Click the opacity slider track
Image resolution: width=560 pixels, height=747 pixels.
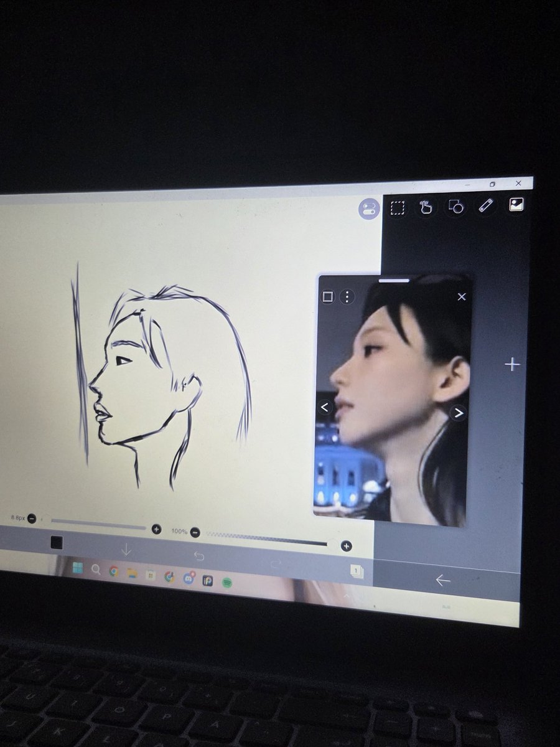pos(267,539)
